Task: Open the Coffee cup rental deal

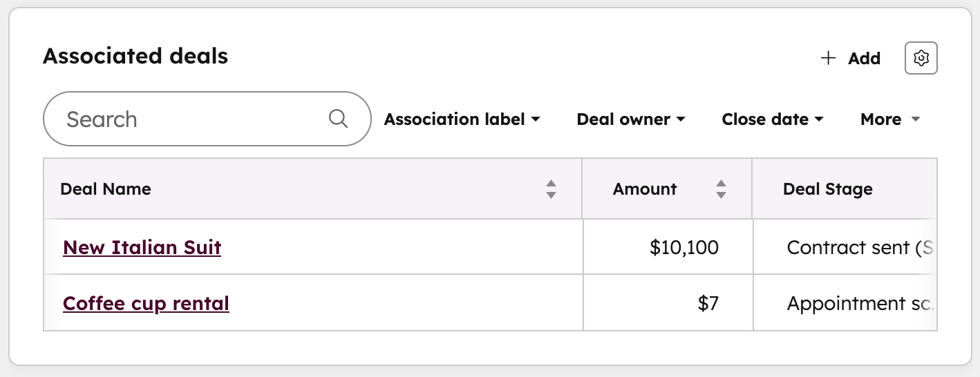Action: [x=146, y=303]
